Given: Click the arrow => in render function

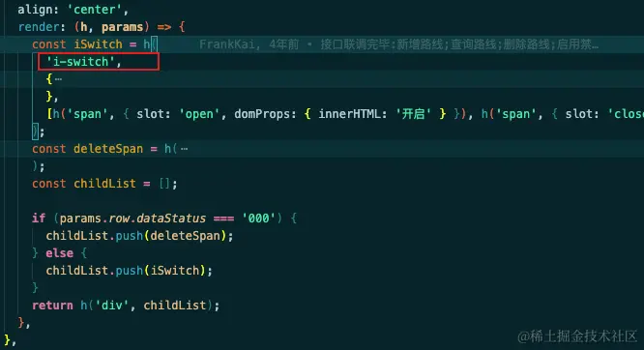Looking at the screenshot, I should coord(163,27).
